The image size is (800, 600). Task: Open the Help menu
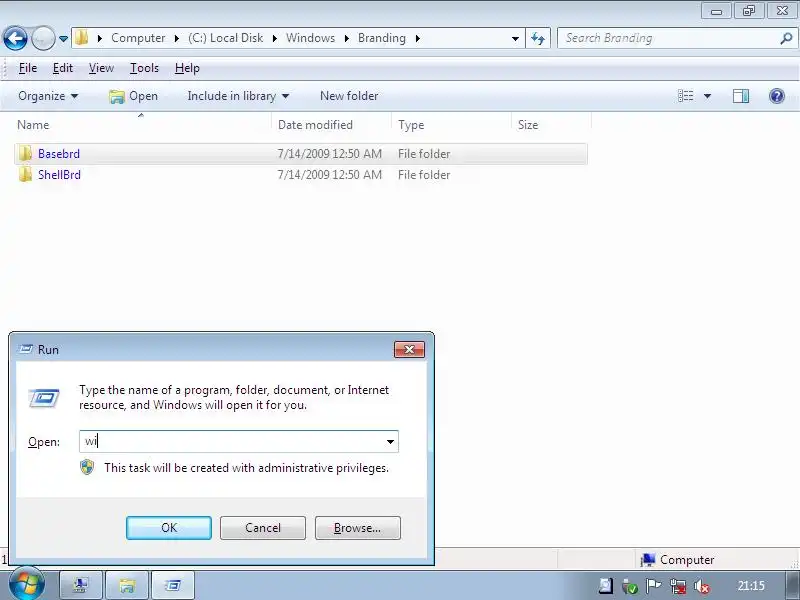(x=187, y=68)
